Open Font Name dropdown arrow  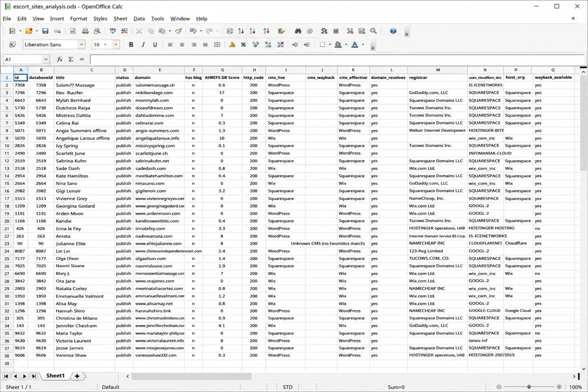point(81,45)
